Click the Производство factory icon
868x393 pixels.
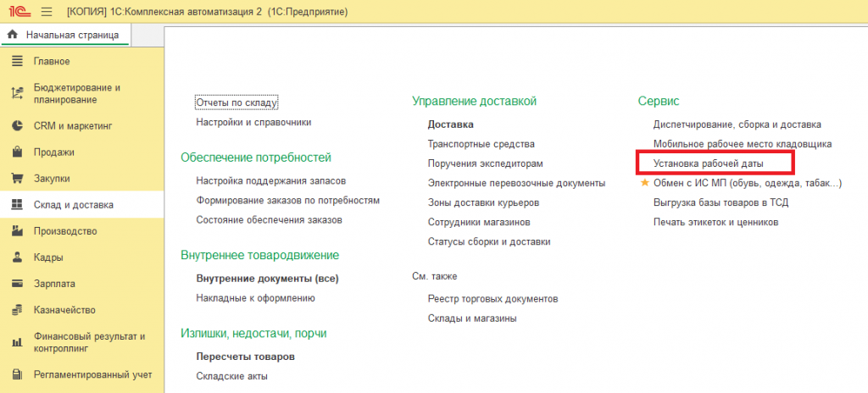(x=17, y=231)
